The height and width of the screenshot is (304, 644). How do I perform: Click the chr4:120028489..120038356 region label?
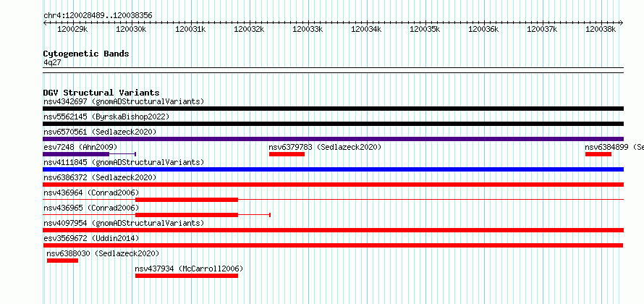coord(98,16)
